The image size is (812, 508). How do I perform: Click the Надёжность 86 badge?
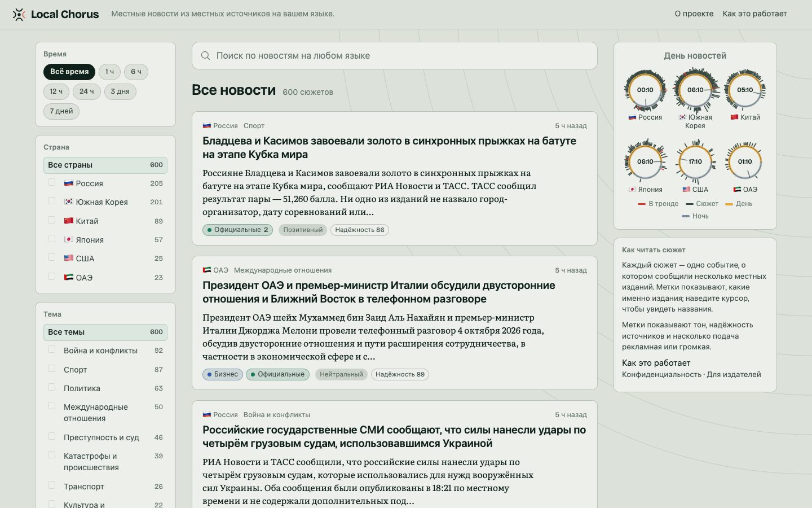(360, 230)
